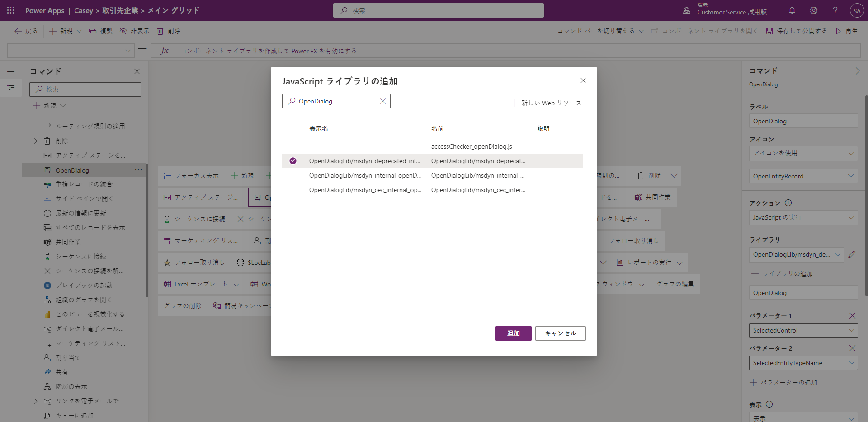The width and height of the screenshot is (868, 422).
Task: Open SA user account avatar
Action: (857, 10)
